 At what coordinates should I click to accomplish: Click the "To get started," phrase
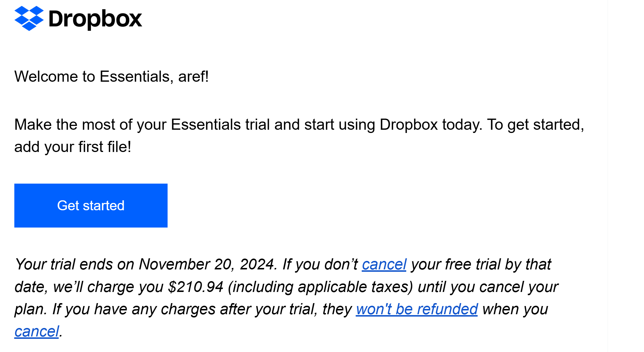[535, 125]
